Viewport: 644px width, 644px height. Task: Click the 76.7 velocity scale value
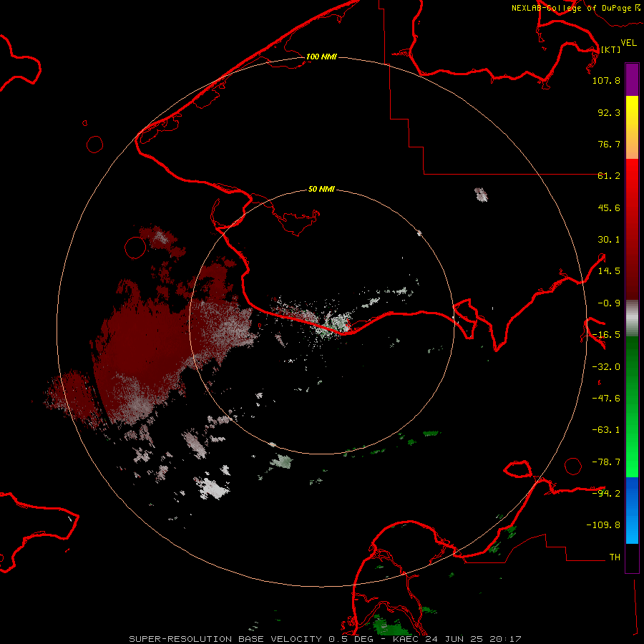pos(609,144)
